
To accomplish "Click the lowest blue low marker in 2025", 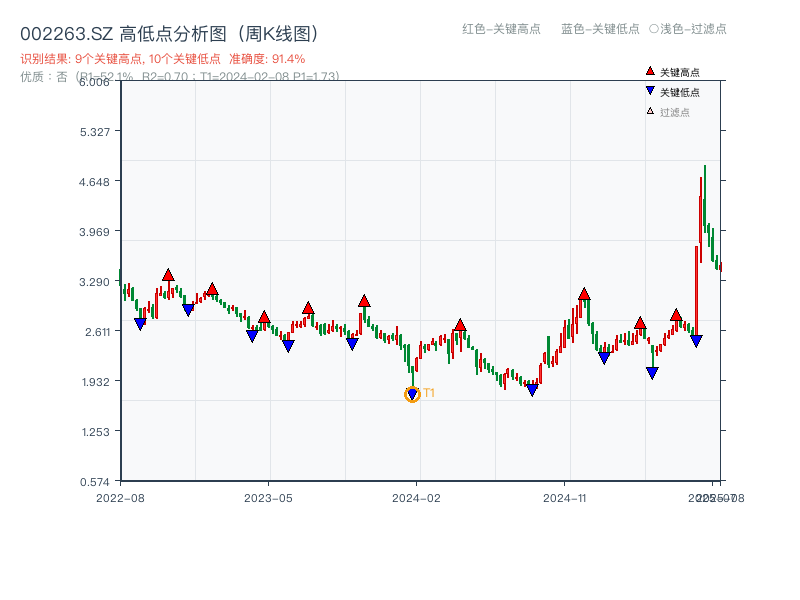I will point(652,373).
